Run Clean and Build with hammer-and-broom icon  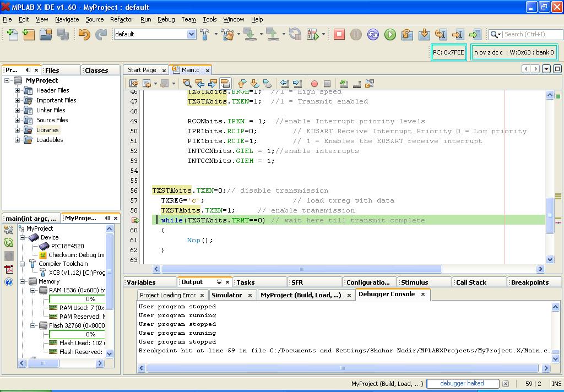pyautogui.click(x=227, y=34)
